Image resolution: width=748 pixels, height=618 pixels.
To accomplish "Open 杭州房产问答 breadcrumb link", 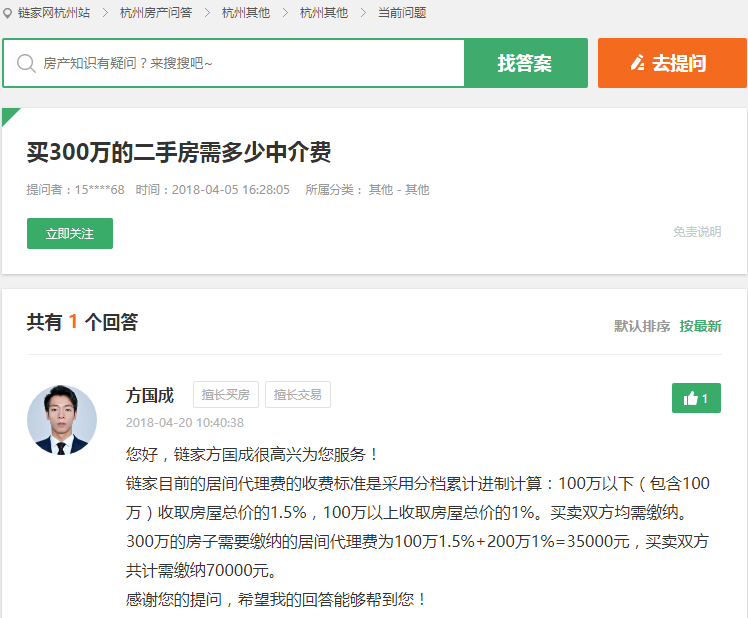I will tap(156, 13).
